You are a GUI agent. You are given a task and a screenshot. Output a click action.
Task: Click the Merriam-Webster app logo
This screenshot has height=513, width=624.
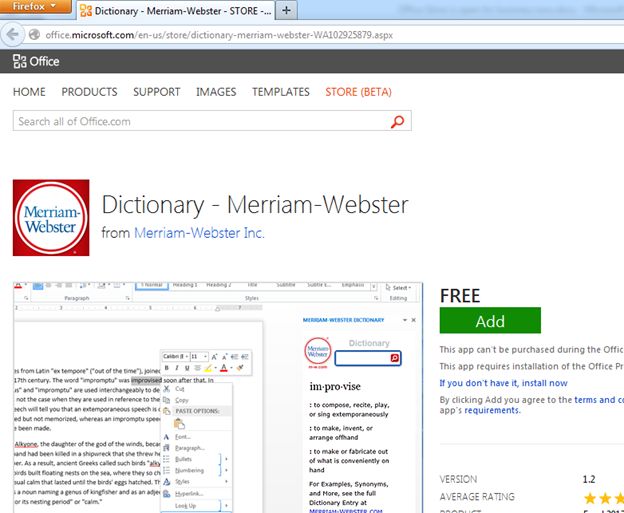coord(51,218)
